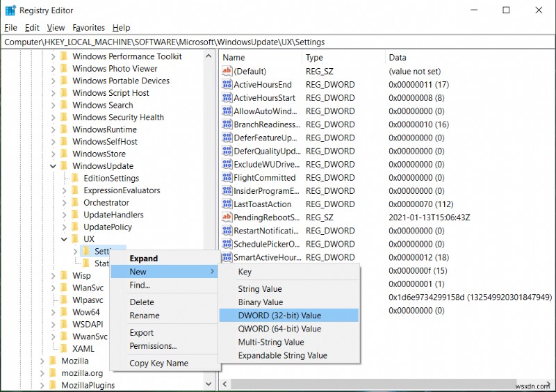Open the File menu
This screenshot has height=392, width=556.
pos(10,28)
